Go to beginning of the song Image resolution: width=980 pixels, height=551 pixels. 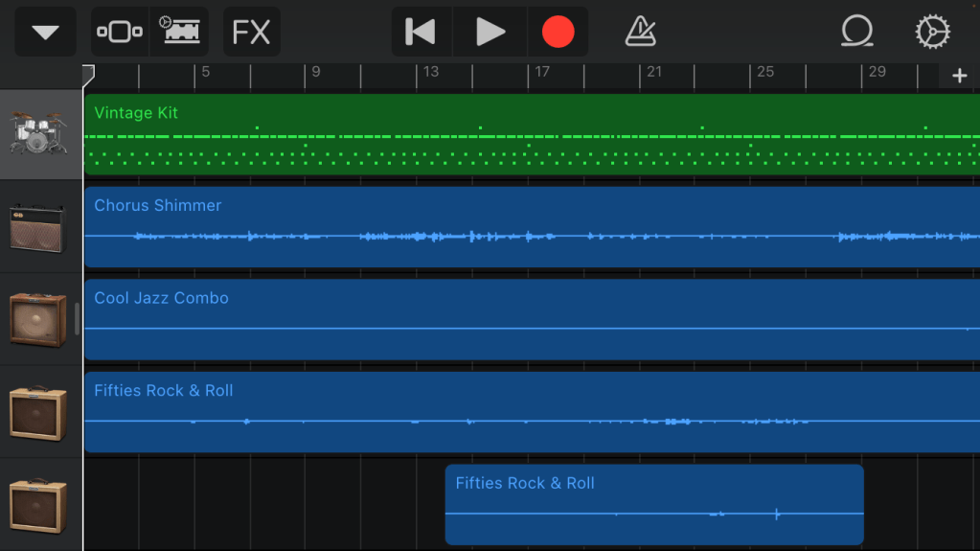422,33
